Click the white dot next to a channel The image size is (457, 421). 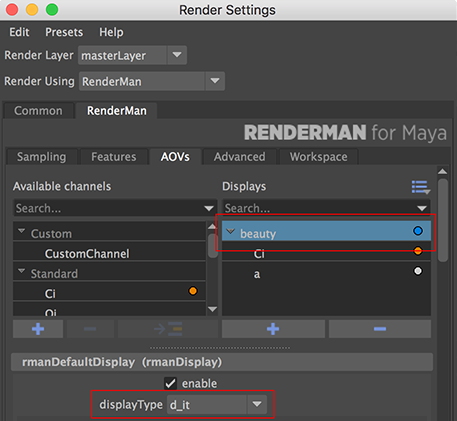pyautogui.click(x=418, y=271)
